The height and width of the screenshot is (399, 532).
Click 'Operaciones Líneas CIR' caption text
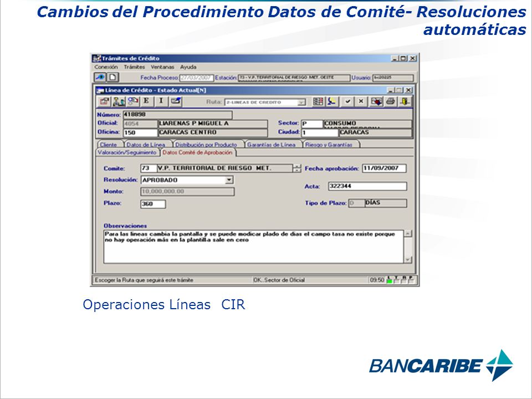164,305
